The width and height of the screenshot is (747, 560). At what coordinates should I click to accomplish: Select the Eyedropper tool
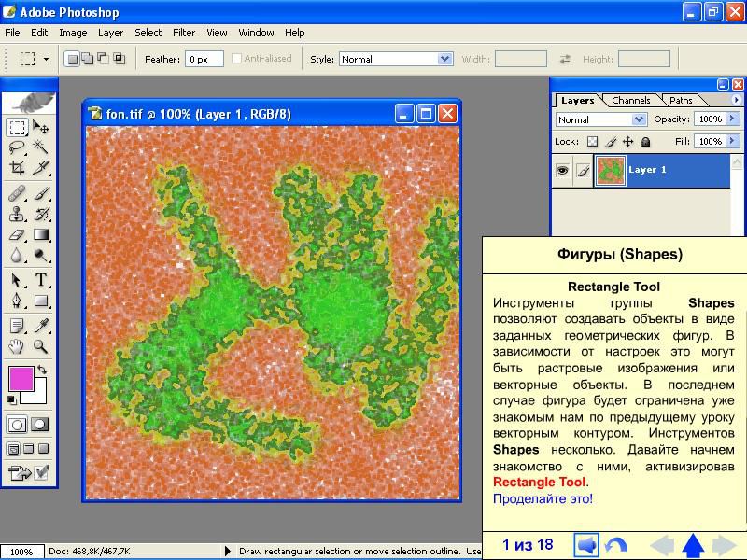(x=41, y=325)
